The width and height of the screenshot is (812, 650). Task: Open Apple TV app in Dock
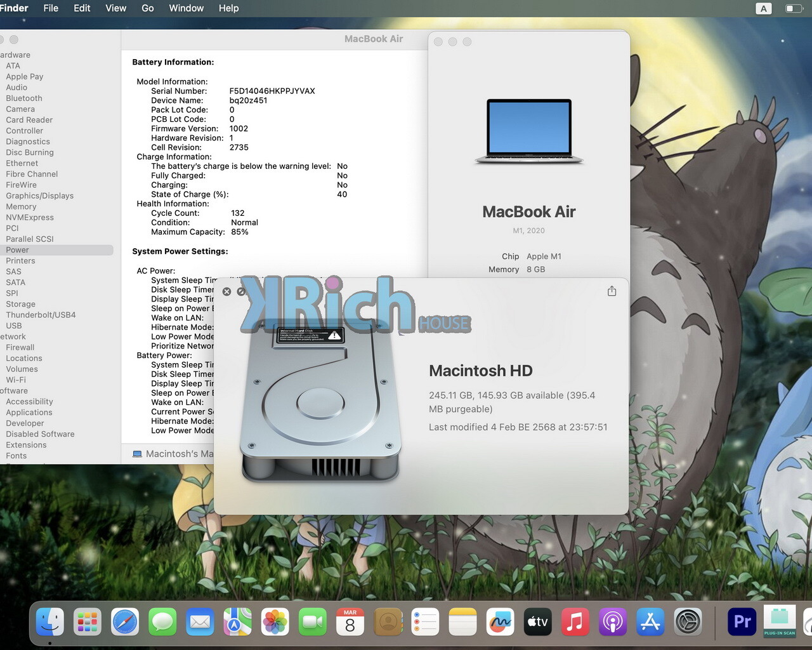[537, 622]
